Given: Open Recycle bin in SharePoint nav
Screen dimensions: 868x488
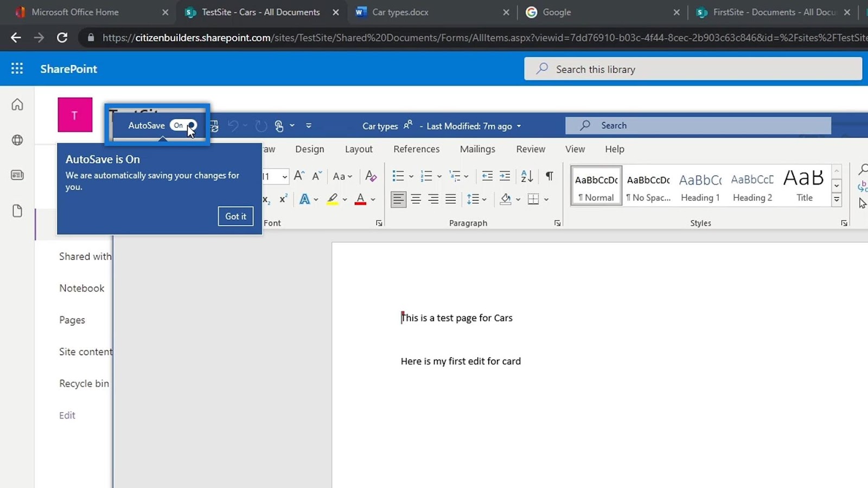Looking at the screenshot, I should point(84,383).
